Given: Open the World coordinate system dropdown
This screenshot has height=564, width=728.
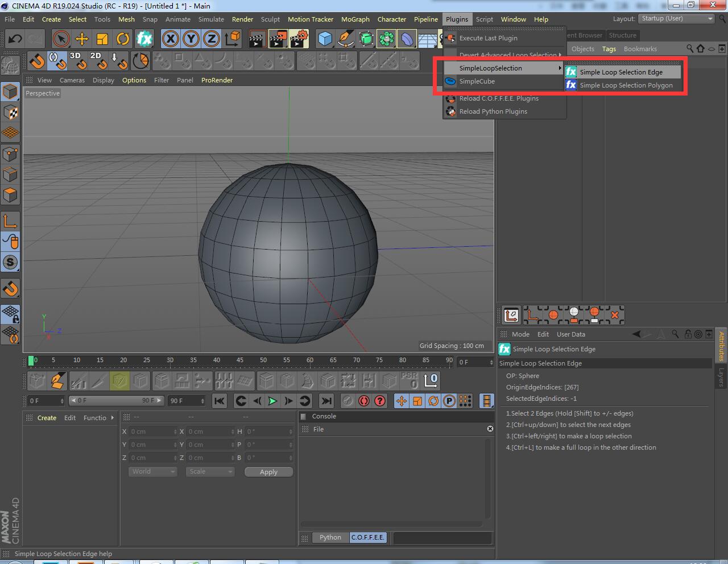Looking at the screenshot, I should pos(152,471).
